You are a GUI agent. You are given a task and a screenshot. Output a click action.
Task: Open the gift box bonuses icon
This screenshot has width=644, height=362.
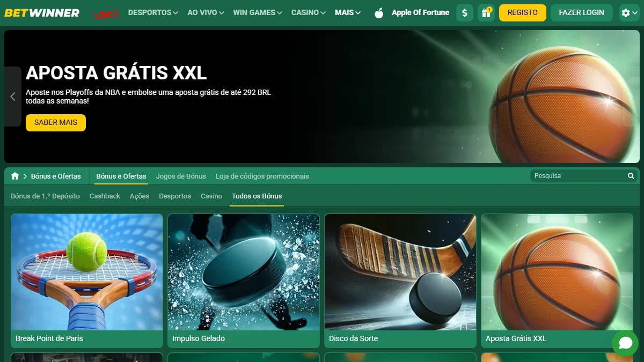[x=486, y=13]
